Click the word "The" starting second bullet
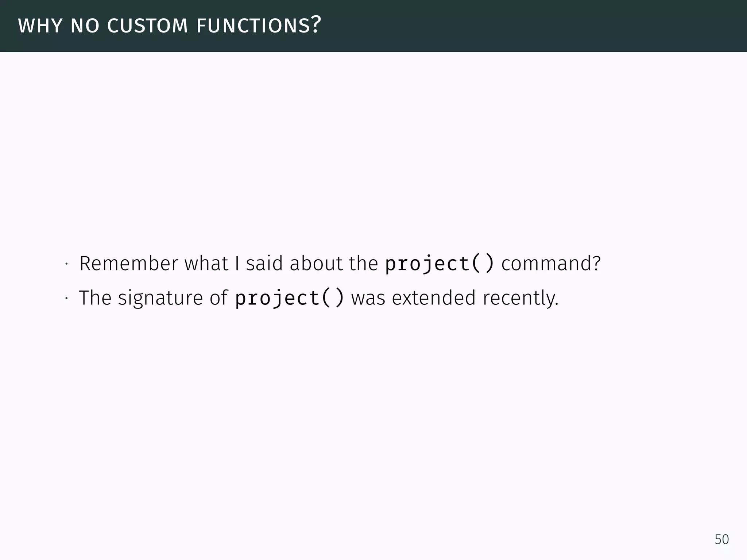 95,298
